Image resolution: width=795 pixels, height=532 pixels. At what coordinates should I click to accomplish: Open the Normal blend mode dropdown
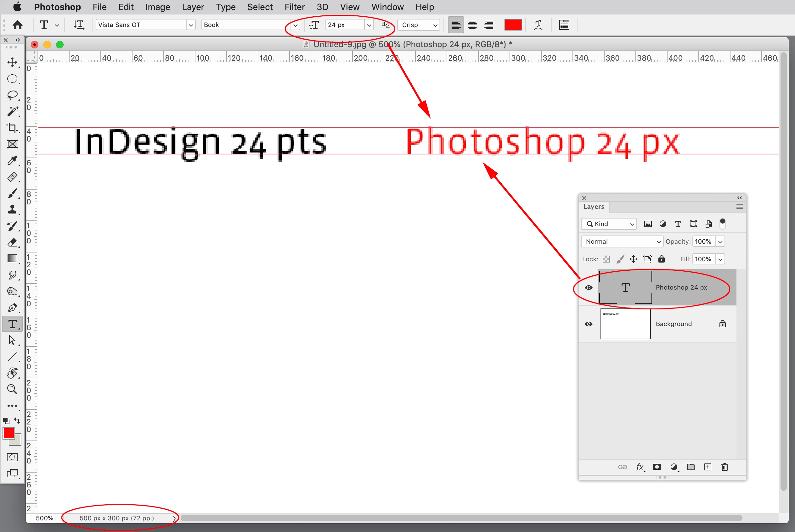pyautogui.click(x=622, y=241)
